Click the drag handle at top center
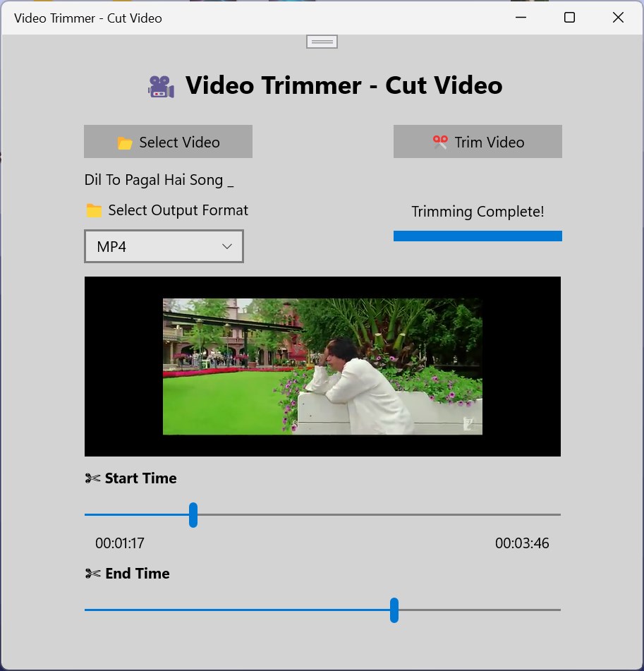The height and width of the screenshot is (671, 644). coord(322,42)
